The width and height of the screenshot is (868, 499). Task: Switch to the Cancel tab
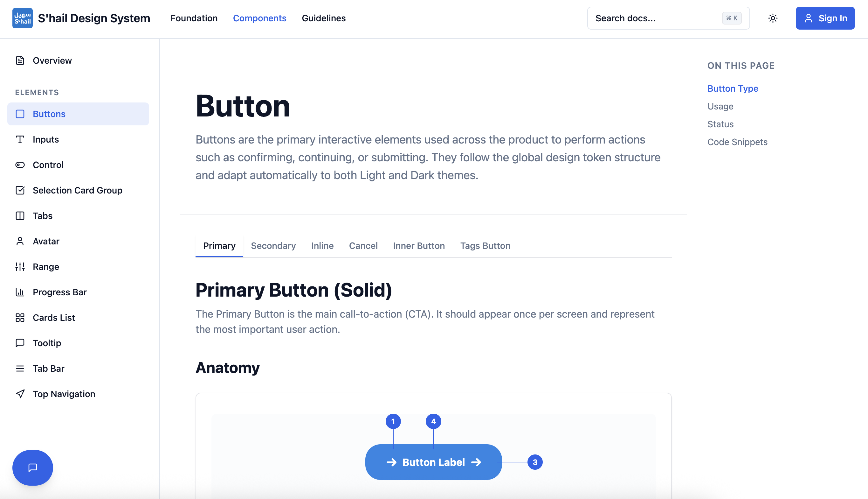(x=363, y=246)
